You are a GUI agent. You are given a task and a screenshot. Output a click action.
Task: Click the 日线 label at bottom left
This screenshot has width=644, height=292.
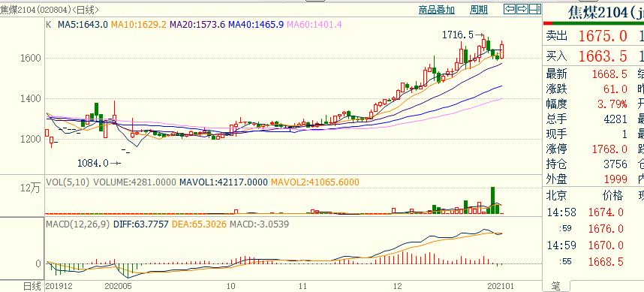[32, 286]
